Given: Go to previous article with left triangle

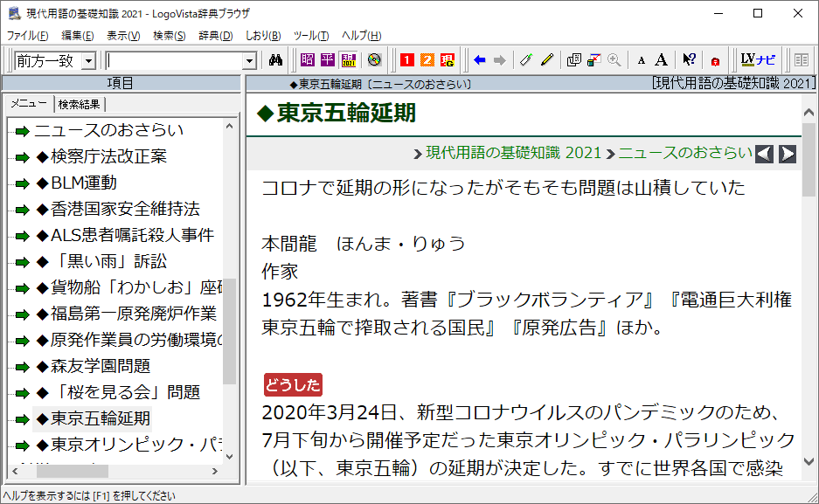Looking at the screenshot, I should pos(764,154).
